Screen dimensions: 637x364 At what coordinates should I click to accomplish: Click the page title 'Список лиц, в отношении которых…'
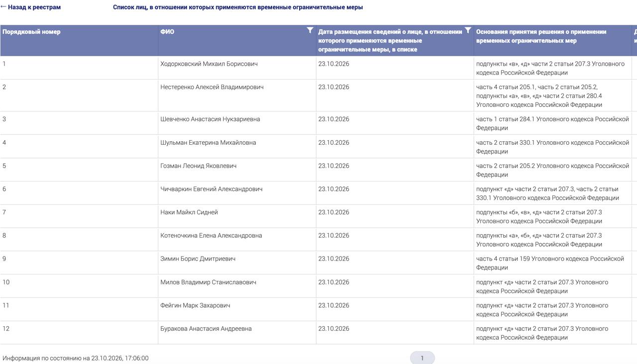coord(238,7)
